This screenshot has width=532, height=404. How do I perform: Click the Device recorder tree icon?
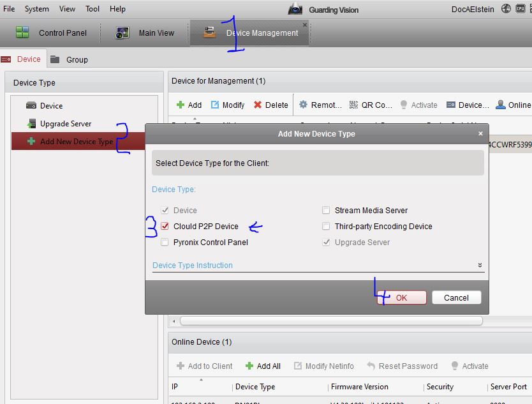31,105
